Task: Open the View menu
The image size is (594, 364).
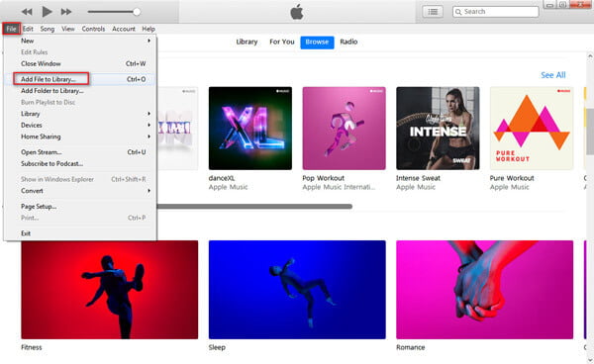Action: 68,29
